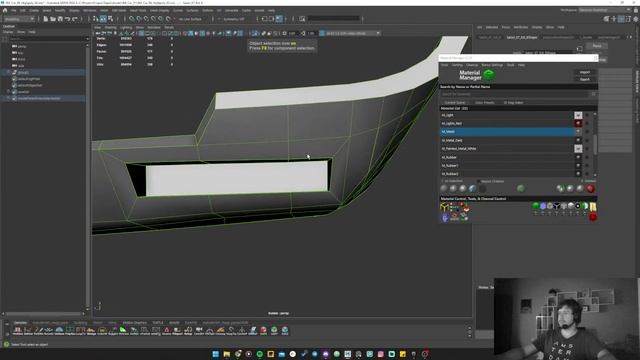Click the blue glossy sphere material icon
640x360 pixels.
click(472, 189)
